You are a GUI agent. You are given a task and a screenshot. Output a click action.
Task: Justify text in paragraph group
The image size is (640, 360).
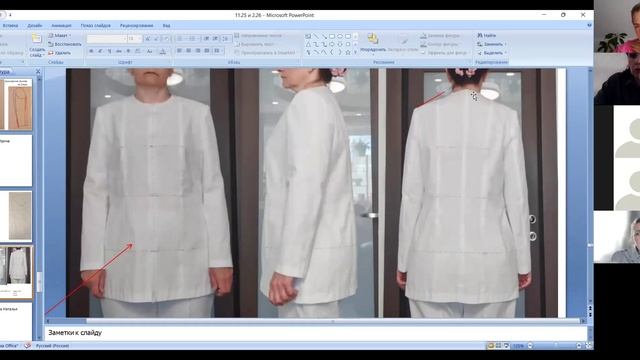point(207,51)
